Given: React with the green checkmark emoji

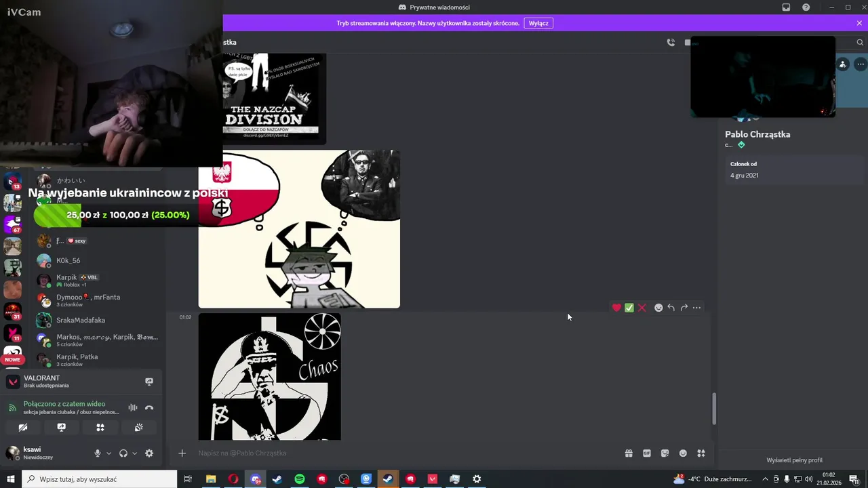Looking at the screenshot, I should tap(629, 308).
